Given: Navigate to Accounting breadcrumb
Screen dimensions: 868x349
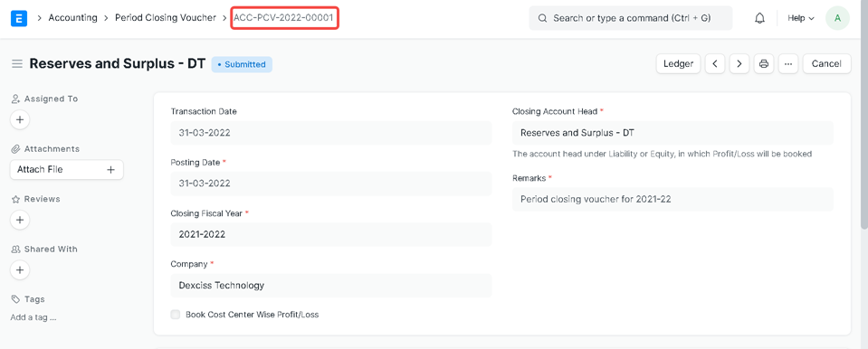Looking at the screenshot, I should tap(72, 18).
